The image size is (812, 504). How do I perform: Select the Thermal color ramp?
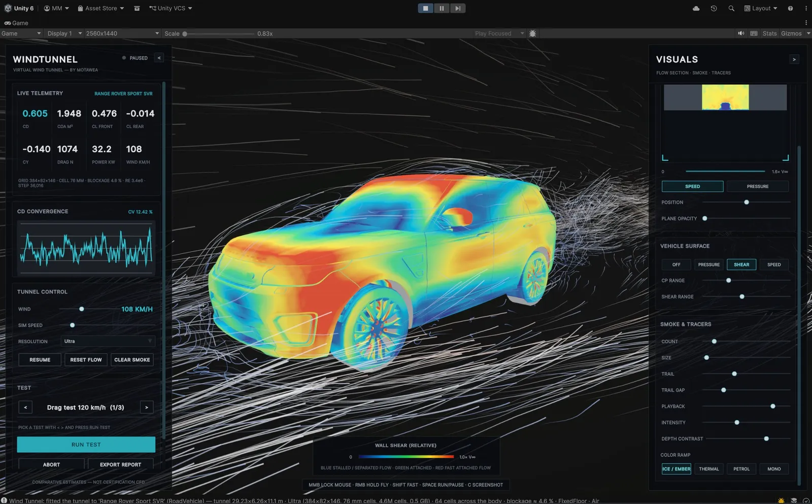coord(709,469)
